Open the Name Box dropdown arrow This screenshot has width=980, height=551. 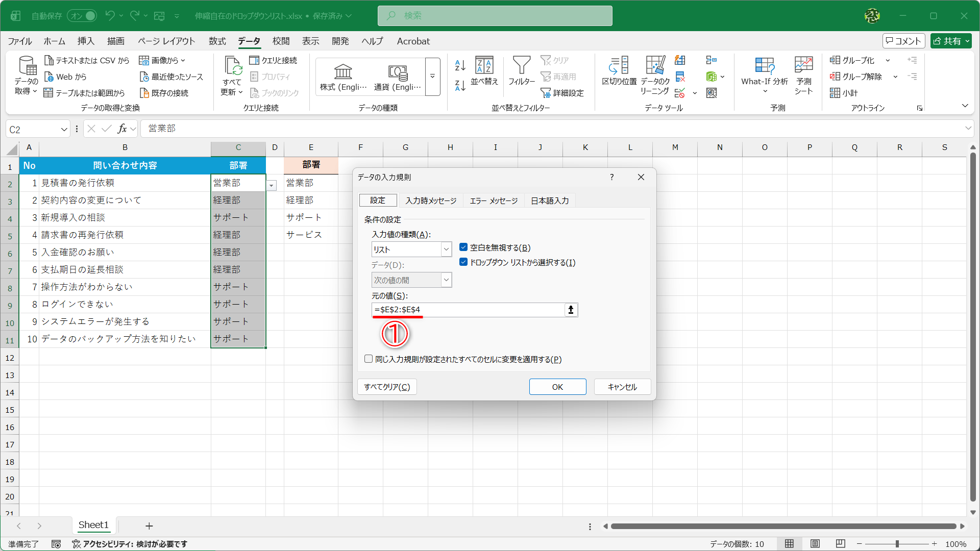[x=64, y=130]
